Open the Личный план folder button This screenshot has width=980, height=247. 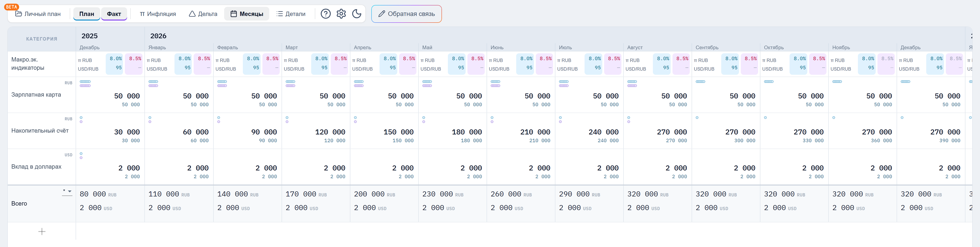pos(38,14)
